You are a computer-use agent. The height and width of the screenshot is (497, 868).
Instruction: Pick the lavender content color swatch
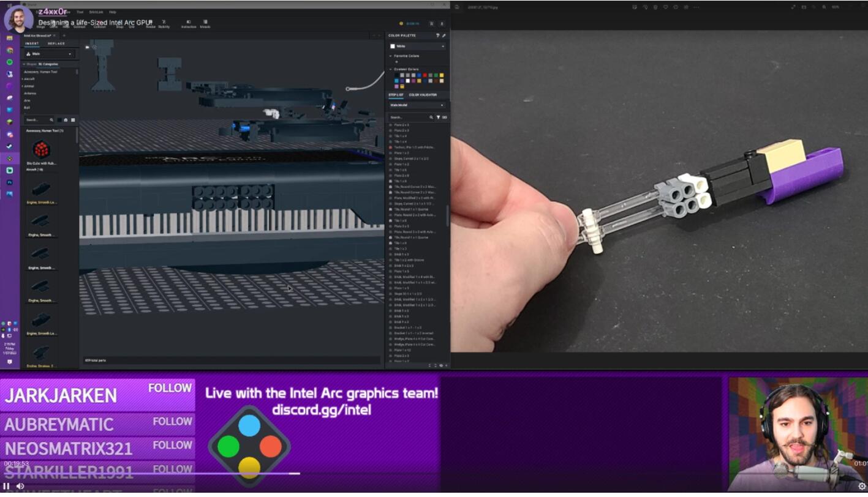[x=396, y=86]
